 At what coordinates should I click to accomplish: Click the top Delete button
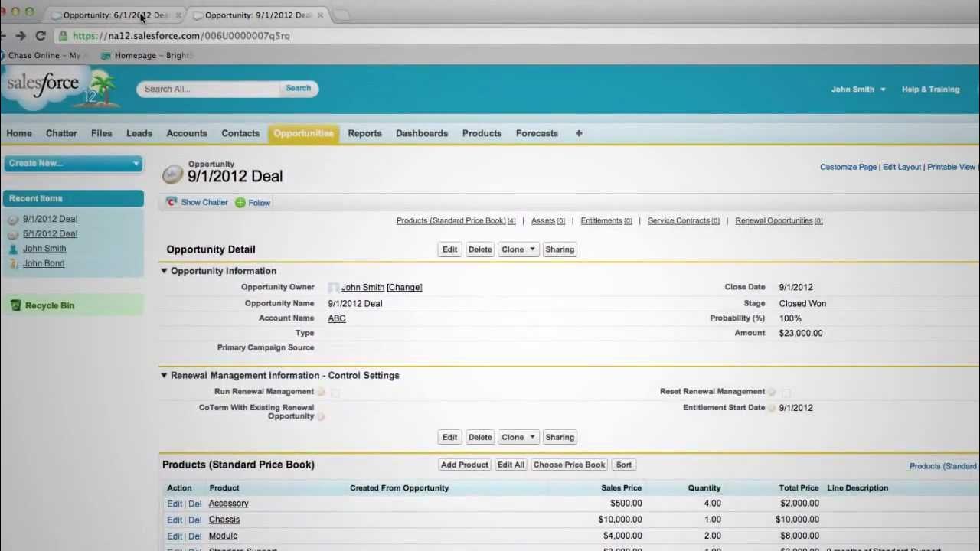tap(480, 249)
